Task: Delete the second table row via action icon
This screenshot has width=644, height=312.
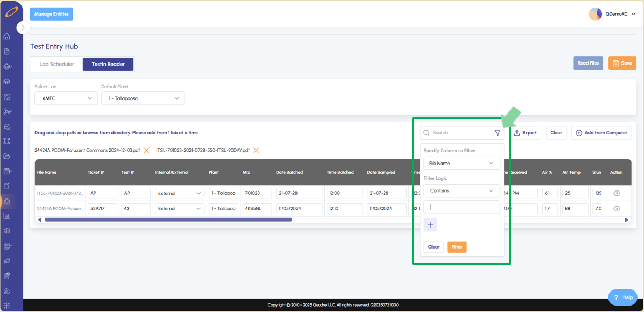Action: pos(617,209)
